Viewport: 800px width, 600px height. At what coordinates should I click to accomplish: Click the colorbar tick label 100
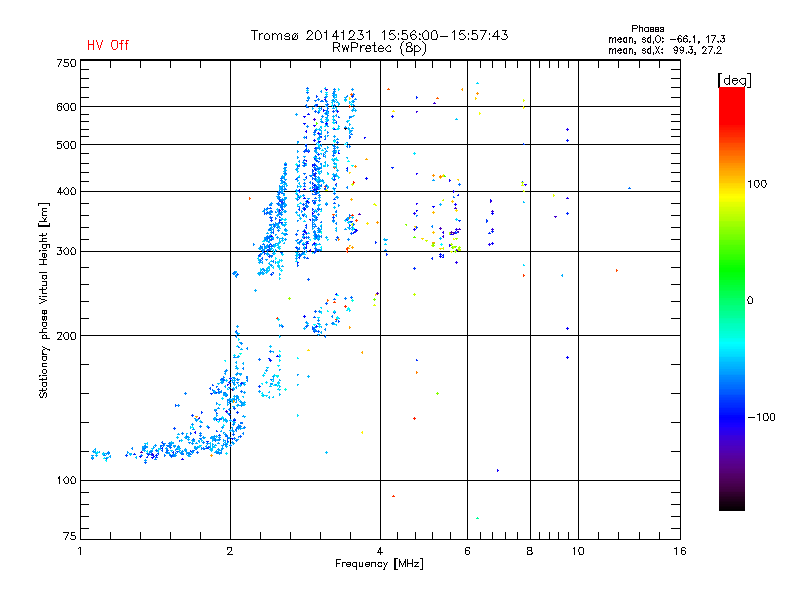[757, 184]
